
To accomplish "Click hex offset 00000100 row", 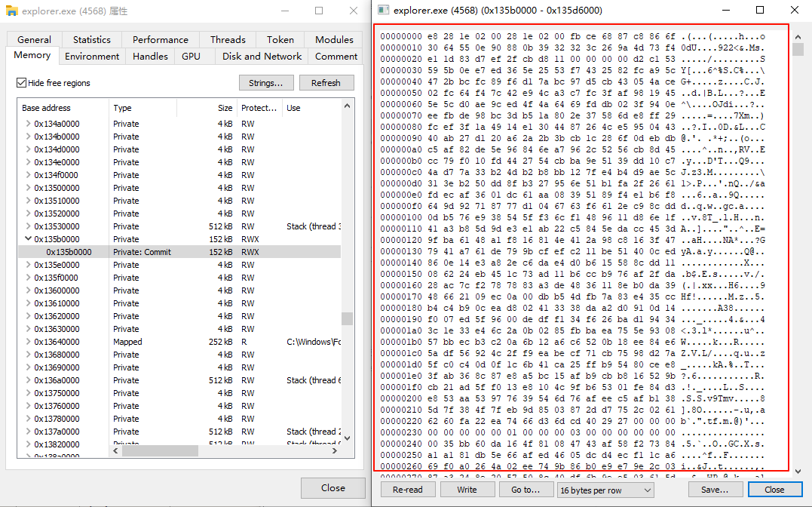I will (572, 218).
